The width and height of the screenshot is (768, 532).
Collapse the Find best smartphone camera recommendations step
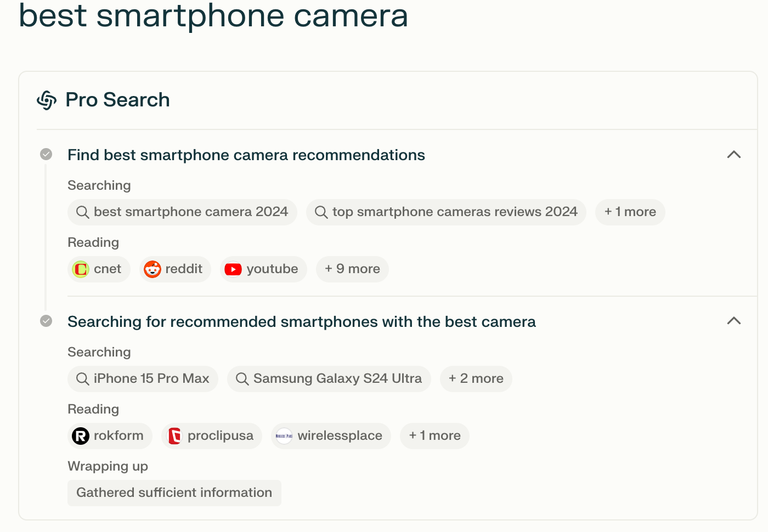coord(734,155)
